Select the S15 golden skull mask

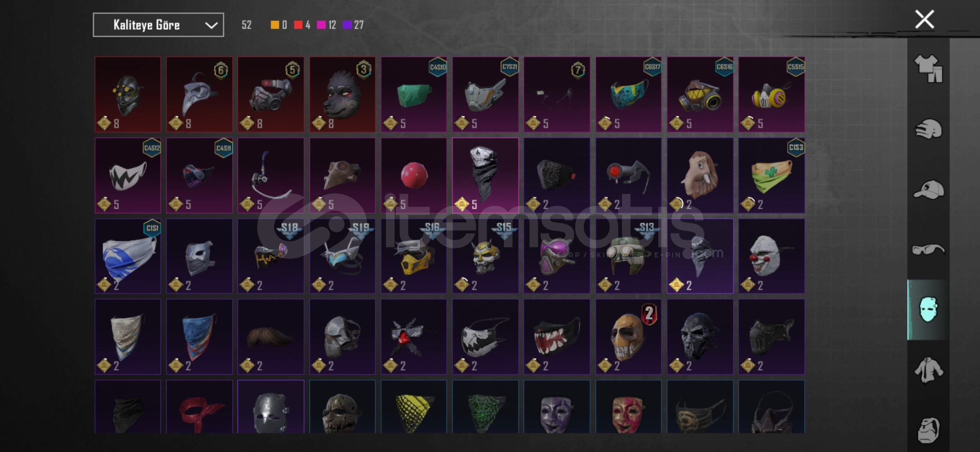[x=485, y=256]
